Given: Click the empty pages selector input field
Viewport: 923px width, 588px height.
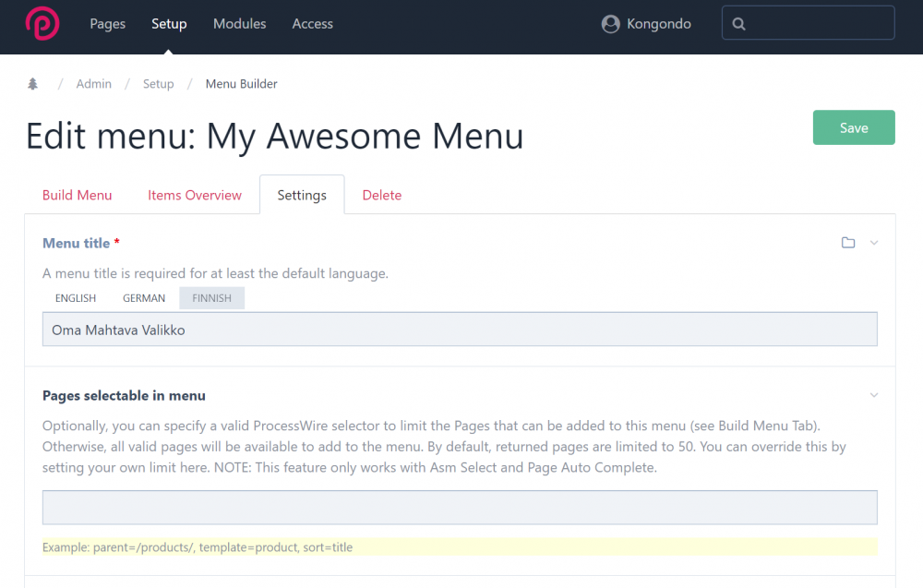Looking at the screenshot, I should (460, 508).
